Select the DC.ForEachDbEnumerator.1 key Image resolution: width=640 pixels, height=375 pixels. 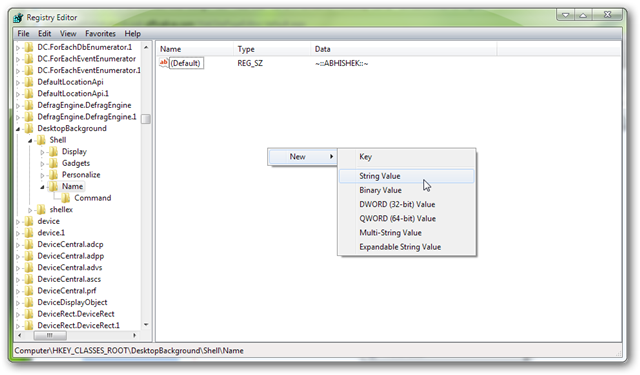[x=84, y=47]
